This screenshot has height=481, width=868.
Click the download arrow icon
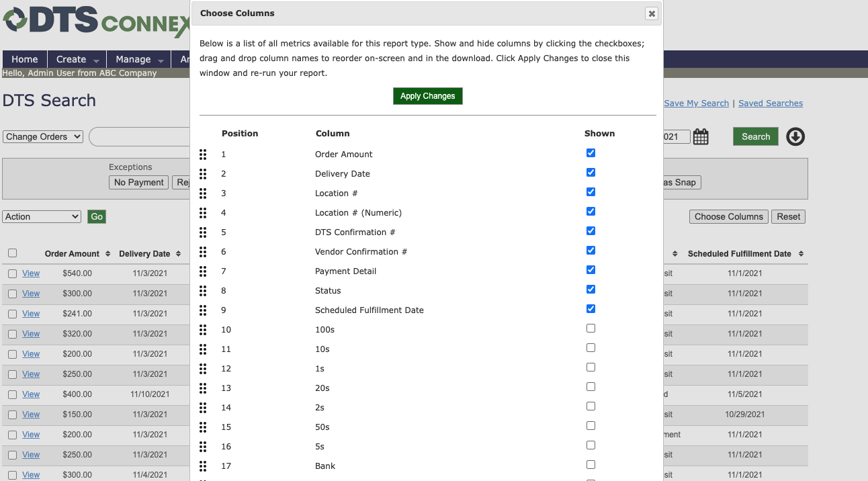795,137
